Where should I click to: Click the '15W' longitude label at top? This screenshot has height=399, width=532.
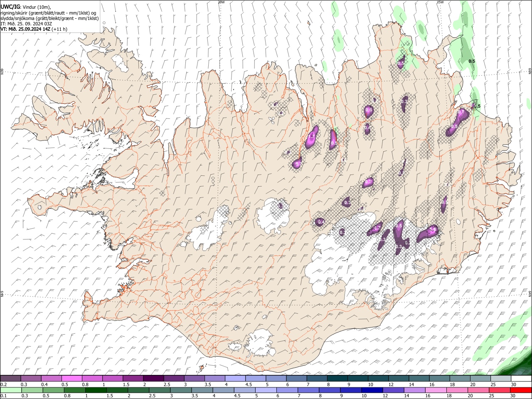pos(440,2)
